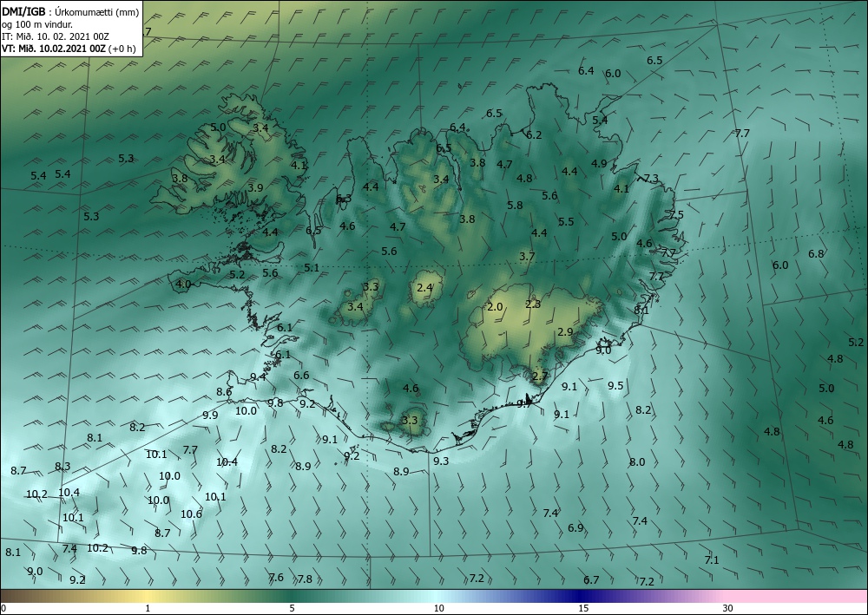
Task: Click the dark navy segment of the color scale
Action: (x=582, y=596)
